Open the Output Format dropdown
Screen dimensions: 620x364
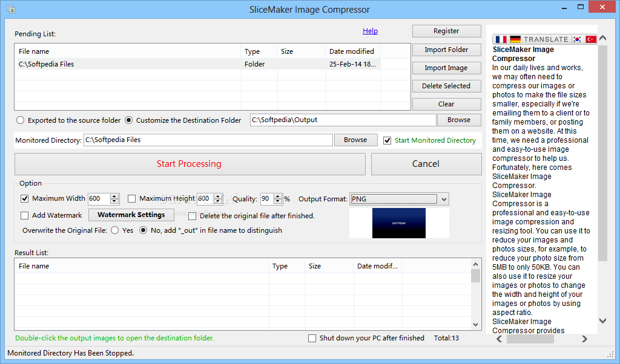click(x=444, y=200)
